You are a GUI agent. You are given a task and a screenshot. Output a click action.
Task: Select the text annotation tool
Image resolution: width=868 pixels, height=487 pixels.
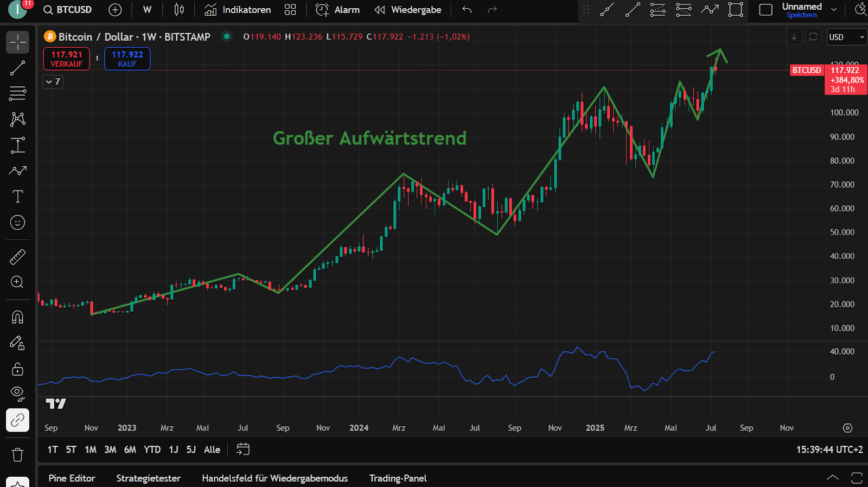tap(17, 197)
